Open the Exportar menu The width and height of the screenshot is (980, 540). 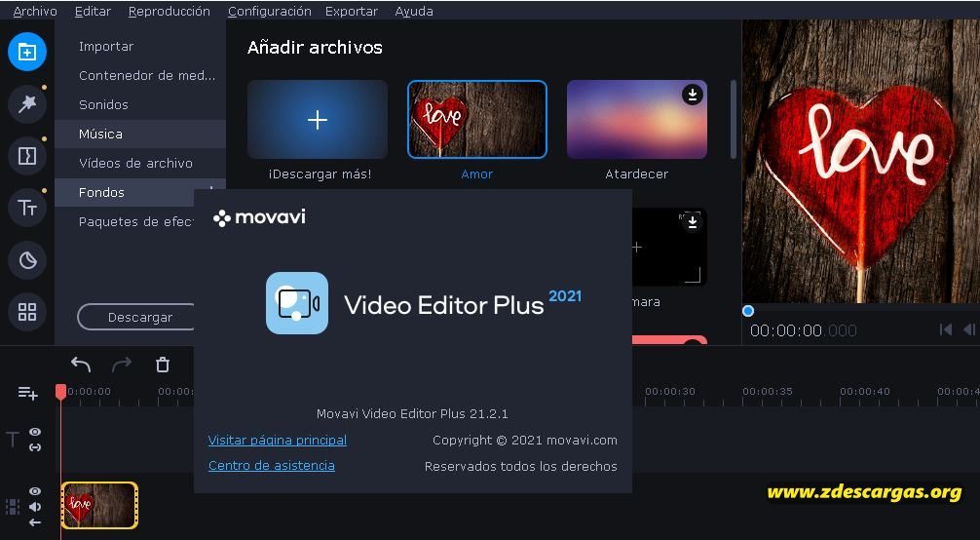pyautogui.click(x=352, y=12)
